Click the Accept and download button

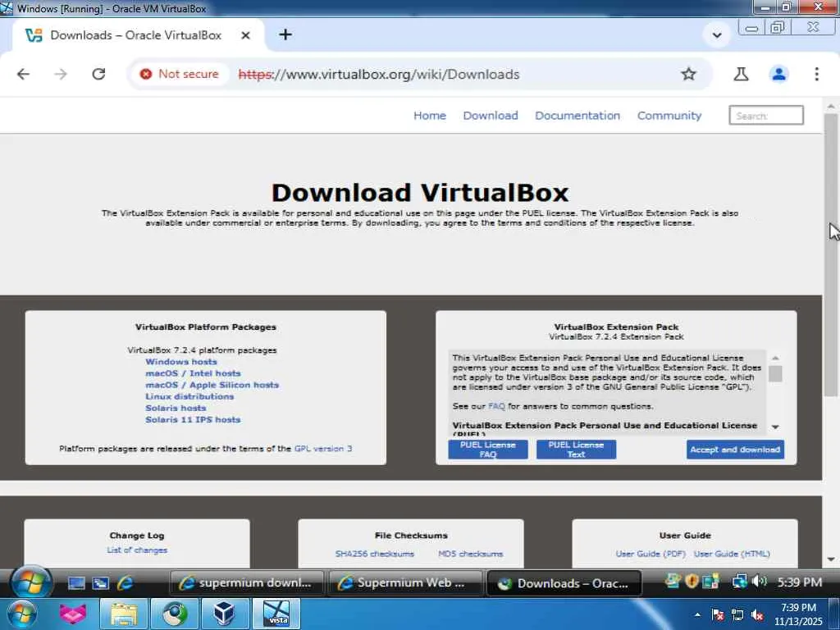coord(735,450)
